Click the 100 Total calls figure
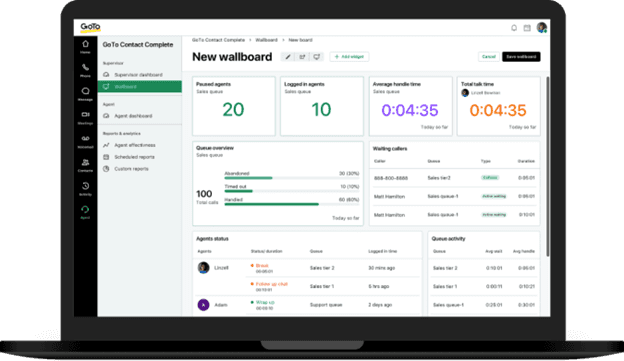Image resolution: width=624 pixels, height=361 pixels. click(x=204, y=194)
